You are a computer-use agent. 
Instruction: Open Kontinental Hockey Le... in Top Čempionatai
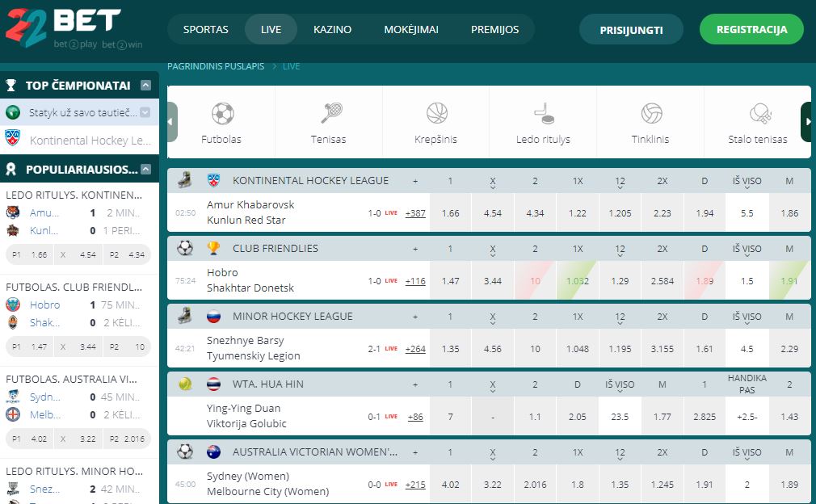point(90,140)
